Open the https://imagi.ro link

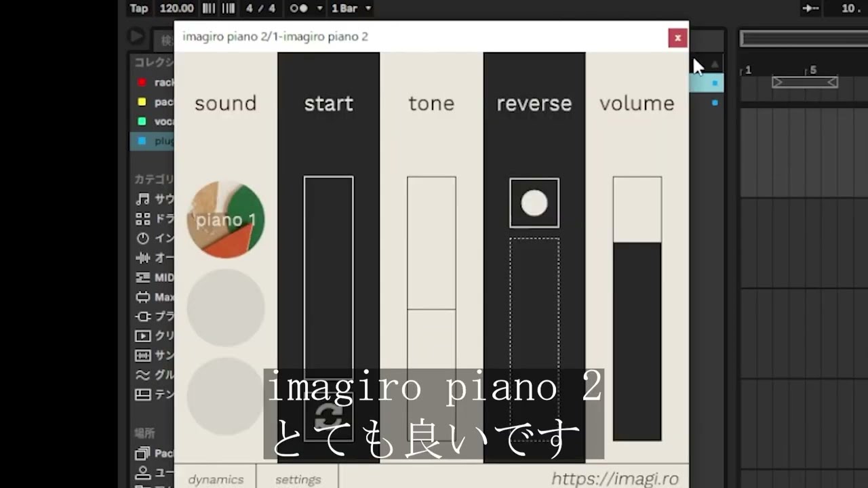[x=614, y=479]
